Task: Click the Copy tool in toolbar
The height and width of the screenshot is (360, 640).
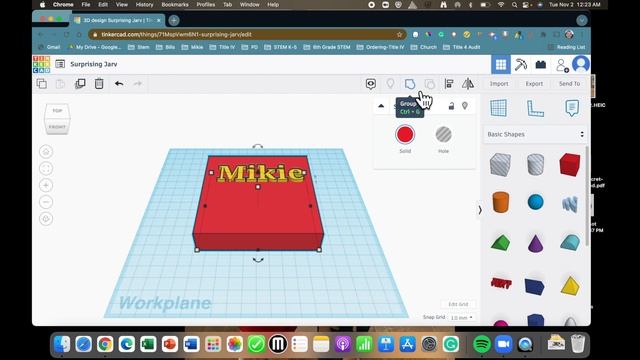Action: tap(42, 84)
